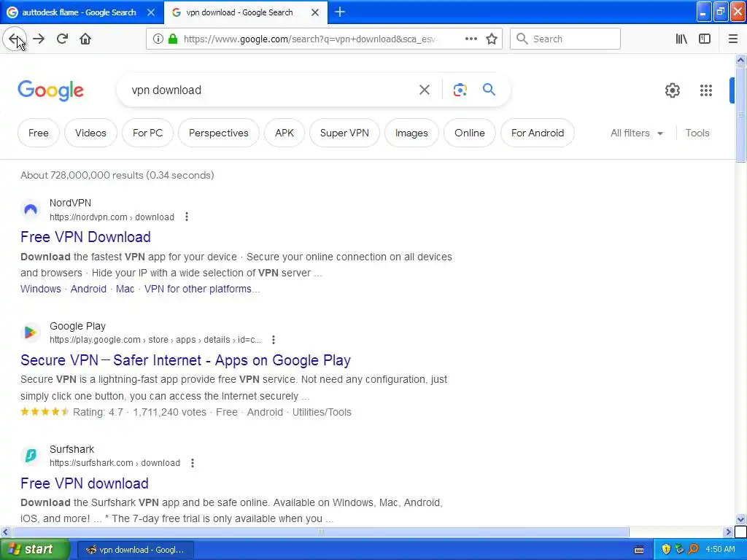This screenshot has width=747, height=560.
Task: Apply the Super VPN filter chip
Action: (x=344, y=133)
